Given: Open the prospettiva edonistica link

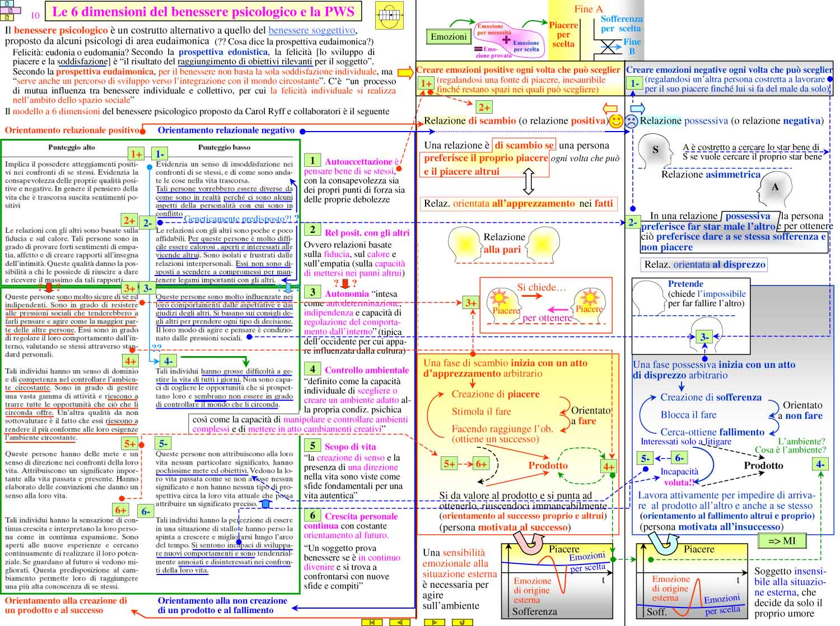Looking at the screenshot, I should pos(223,52).
